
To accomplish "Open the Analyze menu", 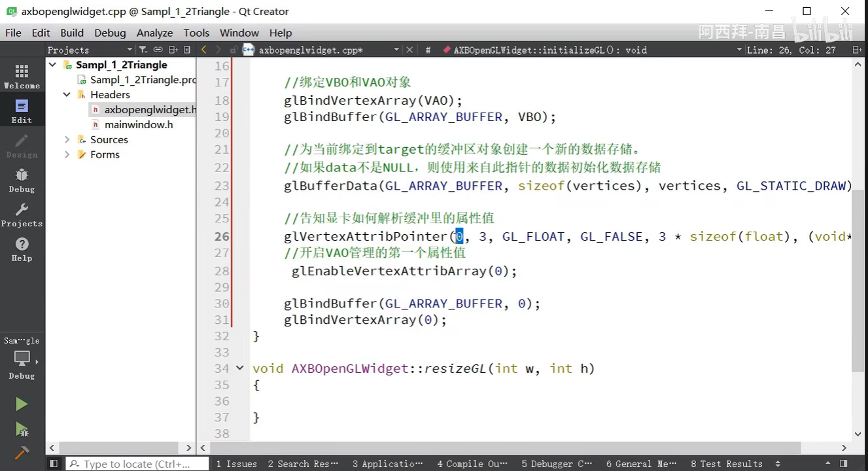I will click(x=154, y=33).
